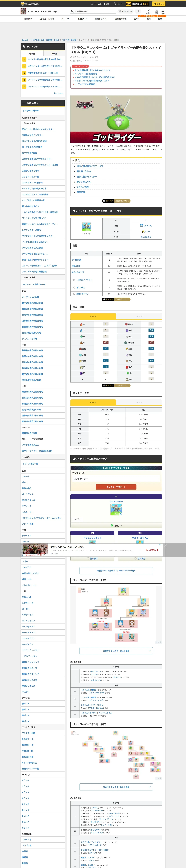The width and height of the screenshot is (186, 868).
Task: Open the お気に入り star icon in header
Action: point(149,11)
